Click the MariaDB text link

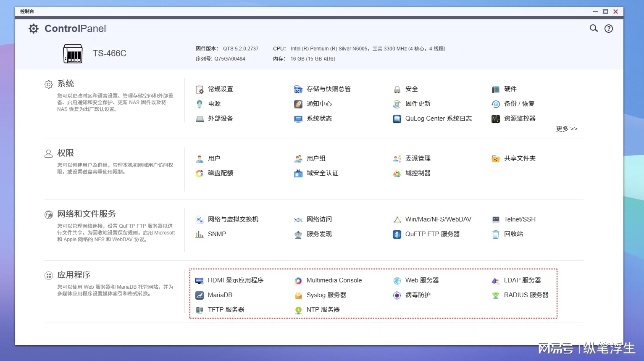tap(220, 295)
